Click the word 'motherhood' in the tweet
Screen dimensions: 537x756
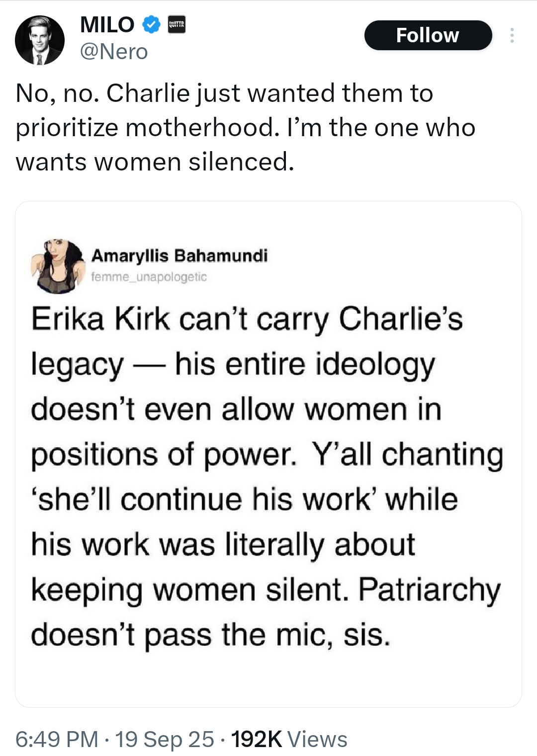pos(199,128)
